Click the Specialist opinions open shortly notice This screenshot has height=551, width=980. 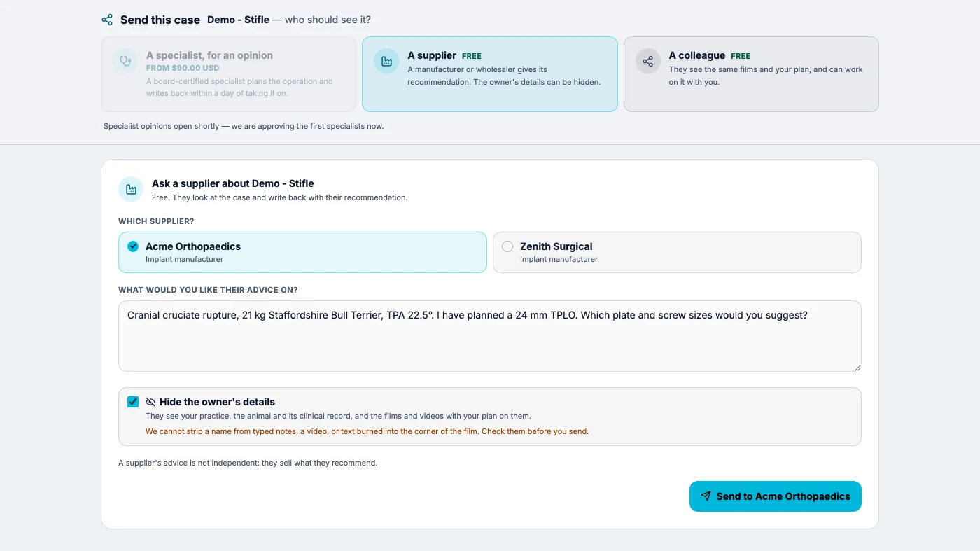[x=244, y=126]
